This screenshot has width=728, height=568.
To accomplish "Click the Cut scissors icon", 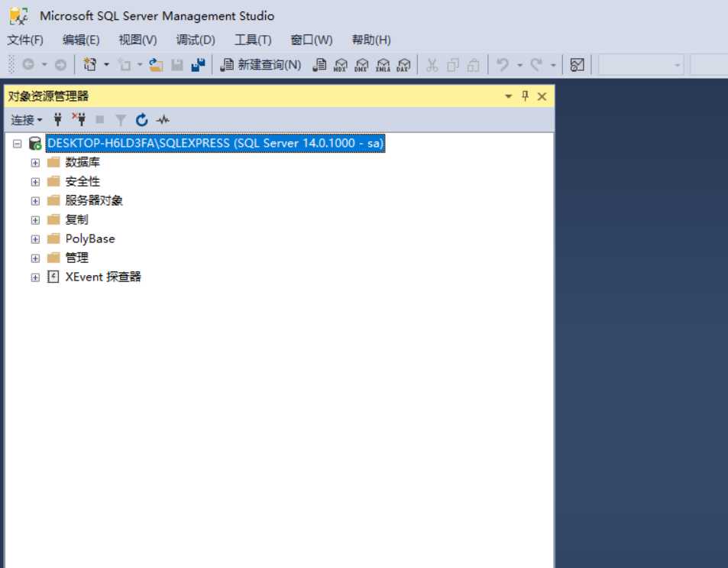I will pos(432,65).
